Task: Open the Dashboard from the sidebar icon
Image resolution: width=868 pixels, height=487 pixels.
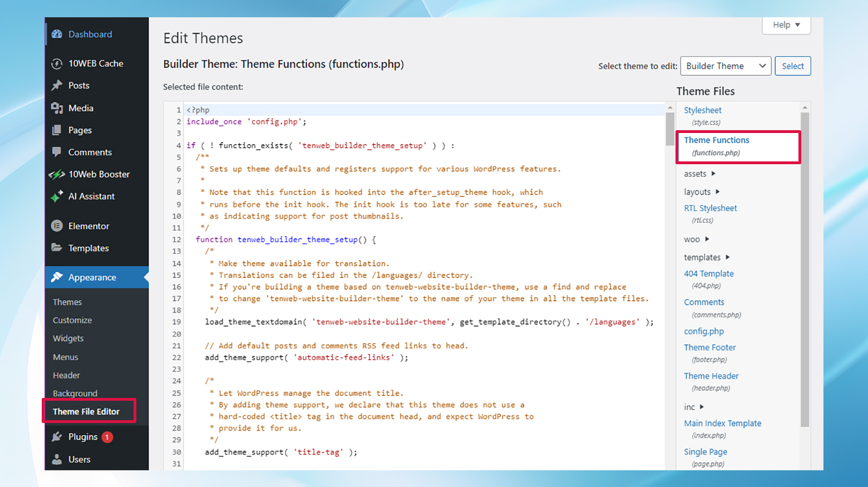Action: click(57, 34)
